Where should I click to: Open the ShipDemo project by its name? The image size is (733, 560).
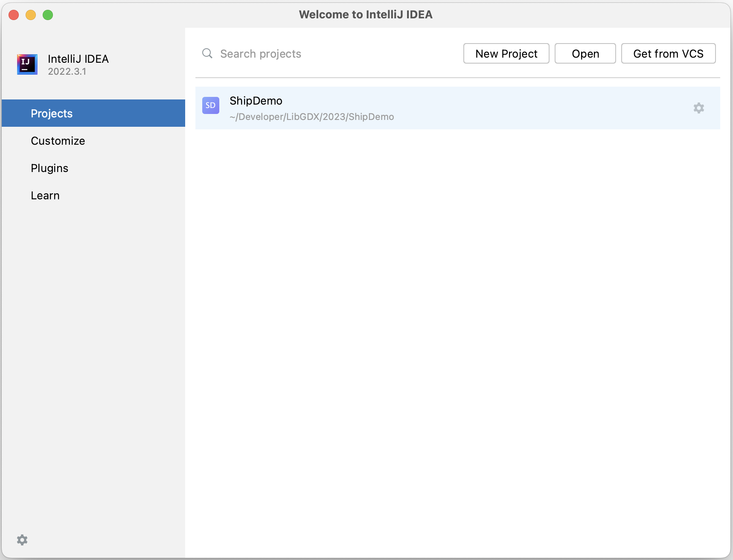(256, 101)
